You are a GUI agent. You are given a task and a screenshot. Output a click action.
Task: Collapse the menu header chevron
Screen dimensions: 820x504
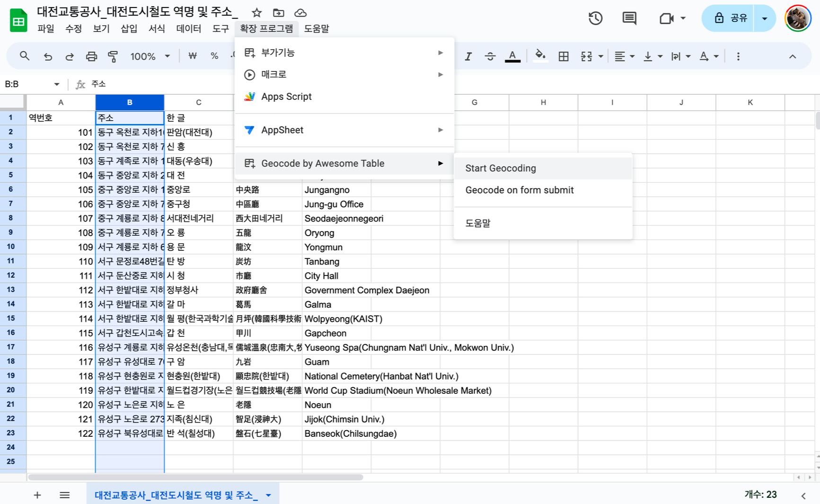(793, 56)
